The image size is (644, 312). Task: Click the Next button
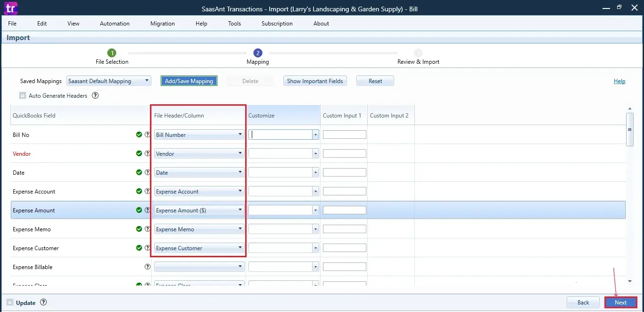[620, 303]
